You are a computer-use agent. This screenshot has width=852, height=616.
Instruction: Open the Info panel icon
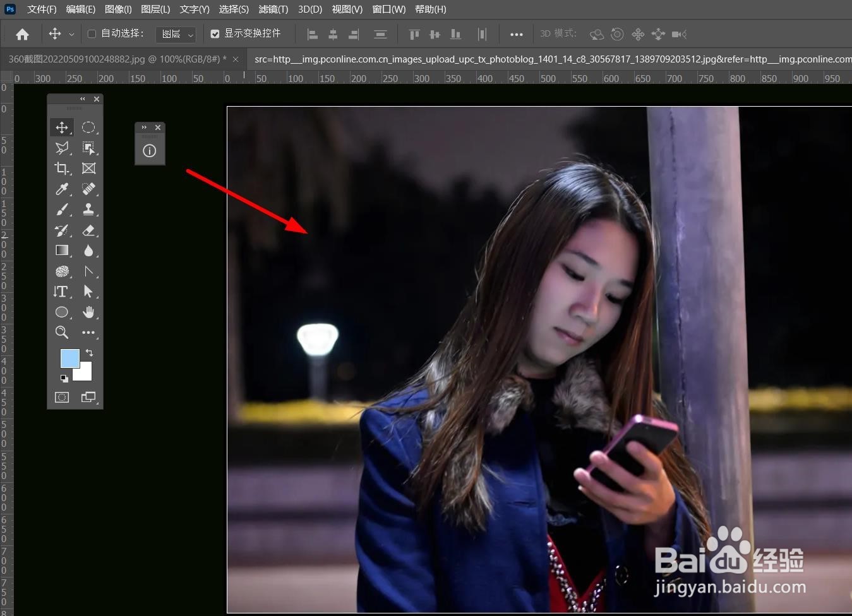tap(150, 151)
